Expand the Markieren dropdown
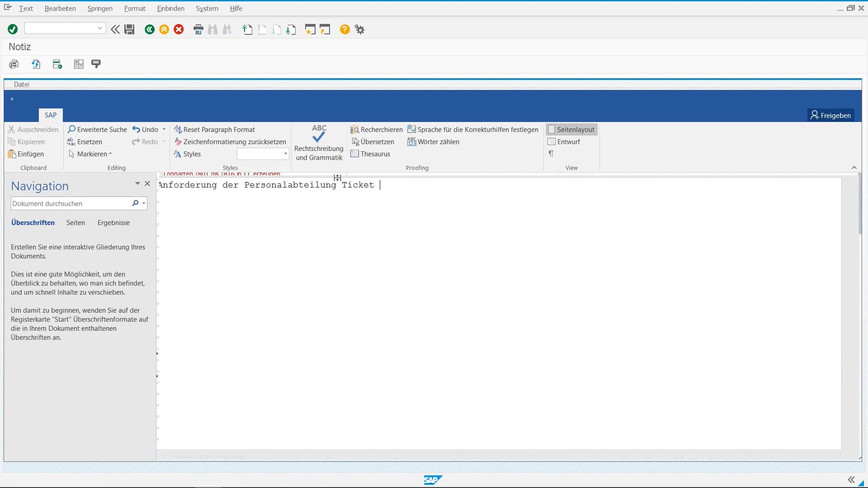 [x=90, y=154]
